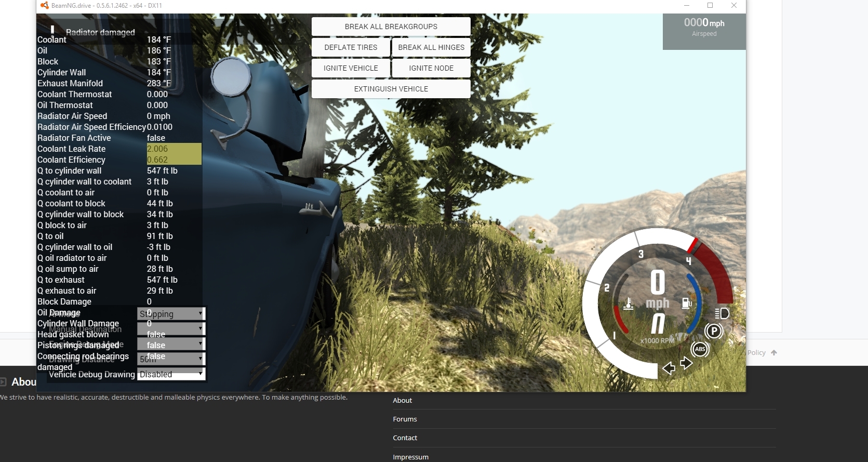Click the BeamNG.drive logo in title bar
Viewport: 868px width, 462px height.
click(x=44, y=6)
